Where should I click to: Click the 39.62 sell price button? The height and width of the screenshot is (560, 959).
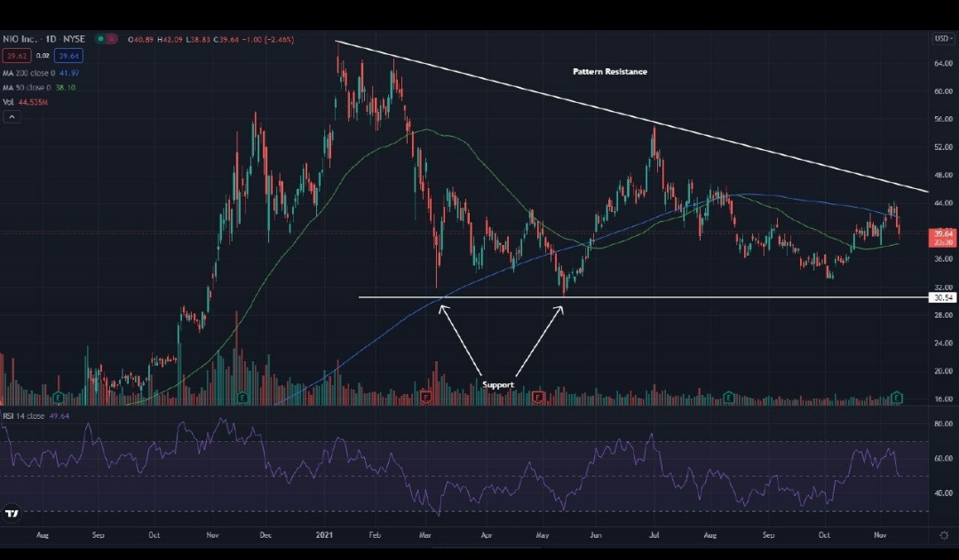point(17,56)
